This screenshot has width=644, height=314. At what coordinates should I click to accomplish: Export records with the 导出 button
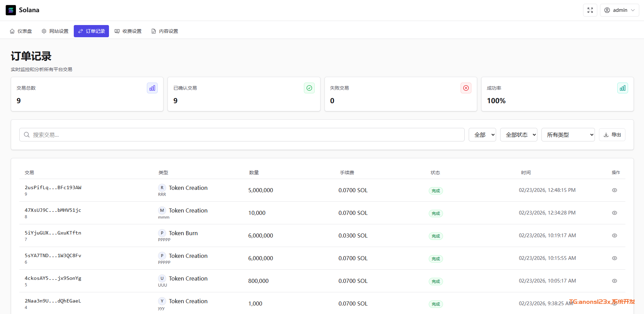[612, 135]
